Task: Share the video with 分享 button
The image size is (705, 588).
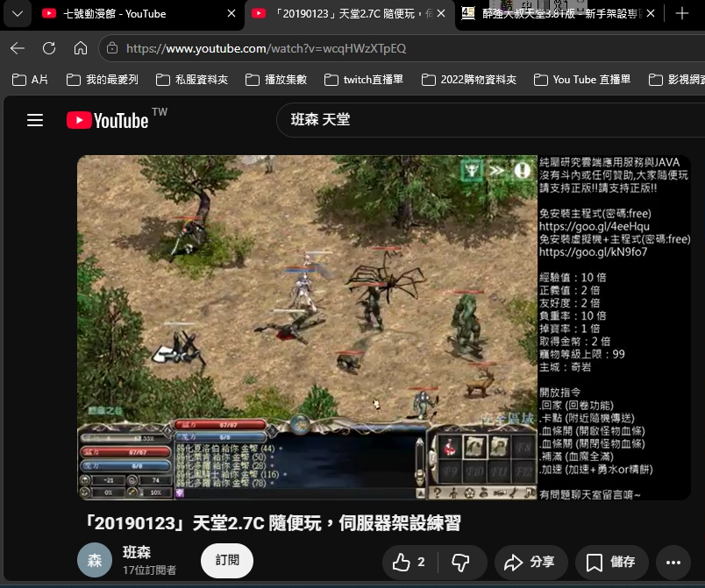Action: 531,562
